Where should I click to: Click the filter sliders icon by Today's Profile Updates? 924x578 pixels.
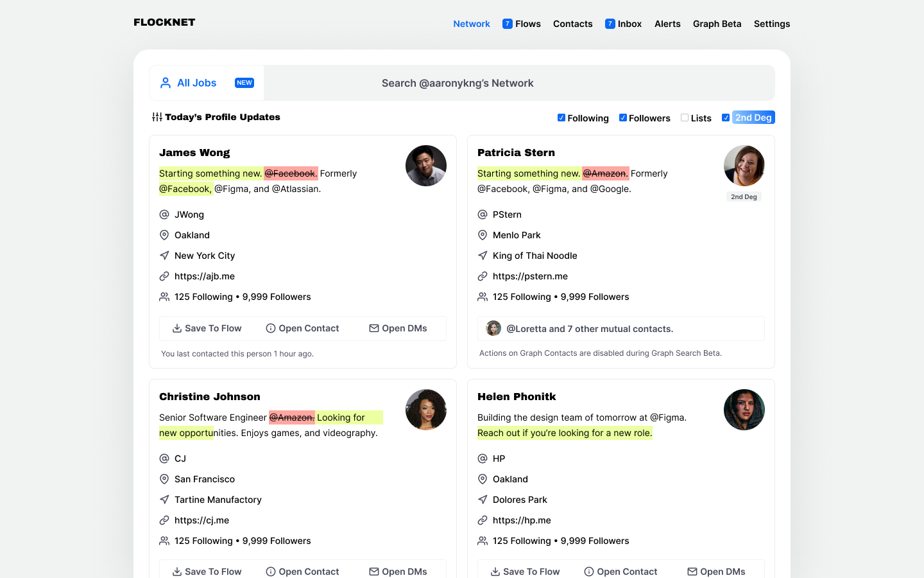(157, 117)
